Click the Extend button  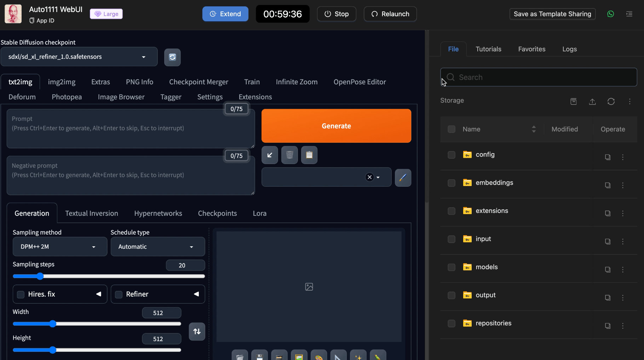tap(225, 14)
